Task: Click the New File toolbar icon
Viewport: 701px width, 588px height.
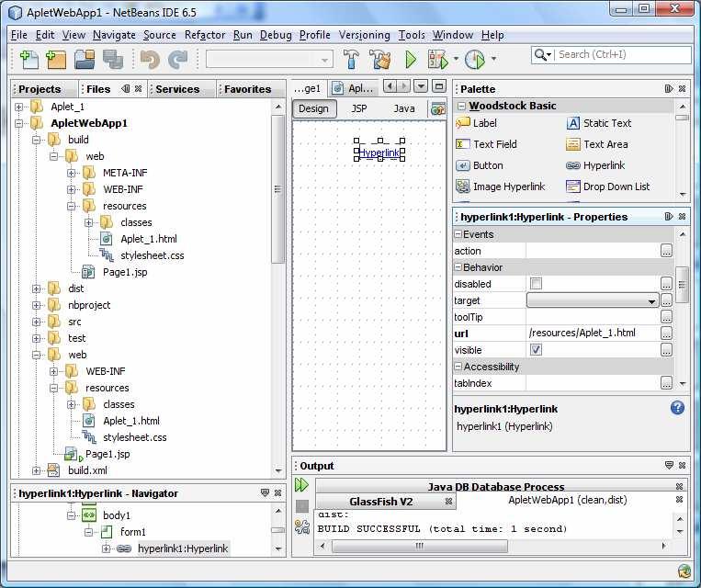Action: click(29, 59)
